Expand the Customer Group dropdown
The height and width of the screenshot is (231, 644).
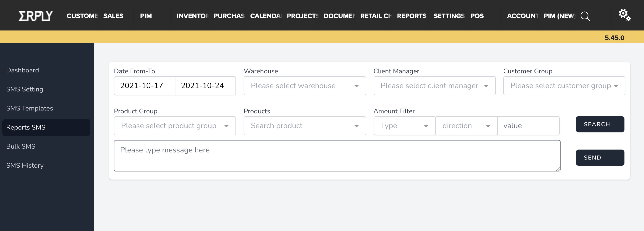[564, 86]
